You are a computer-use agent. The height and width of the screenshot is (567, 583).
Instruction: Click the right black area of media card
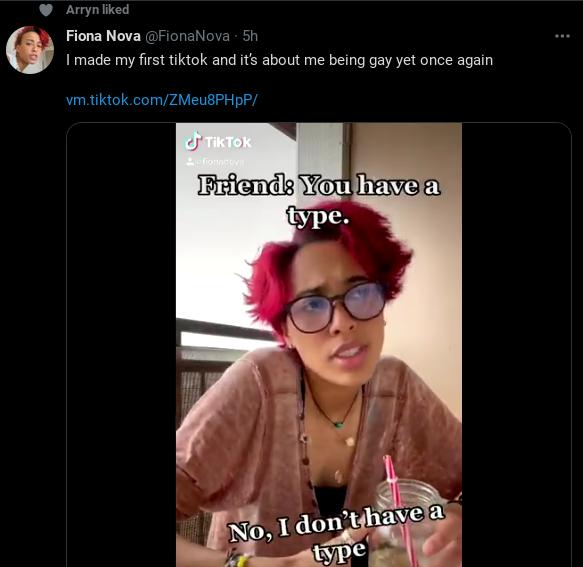point(516,345)
